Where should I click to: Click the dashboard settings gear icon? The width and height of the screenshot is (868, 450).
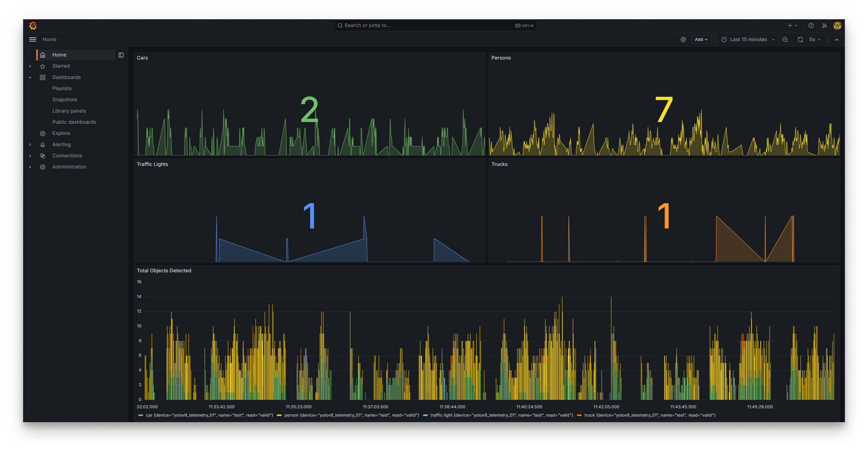[x=683, y=39]
